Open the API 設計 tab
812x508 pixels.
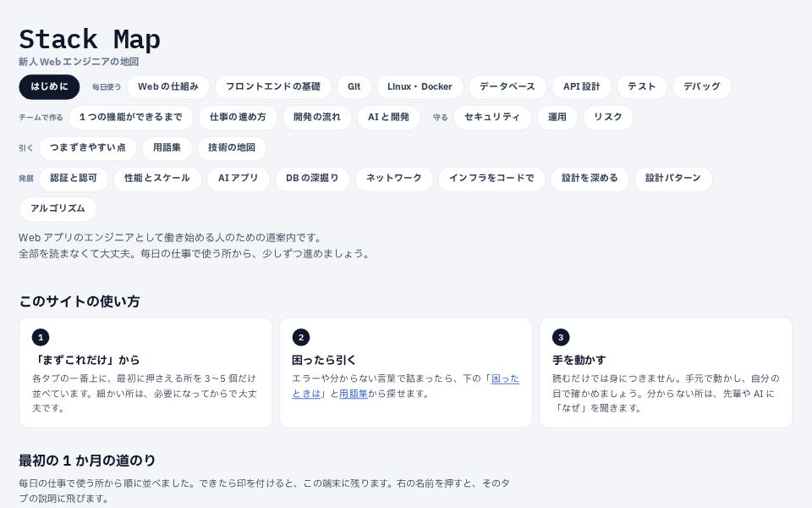[x=582, y=86]
